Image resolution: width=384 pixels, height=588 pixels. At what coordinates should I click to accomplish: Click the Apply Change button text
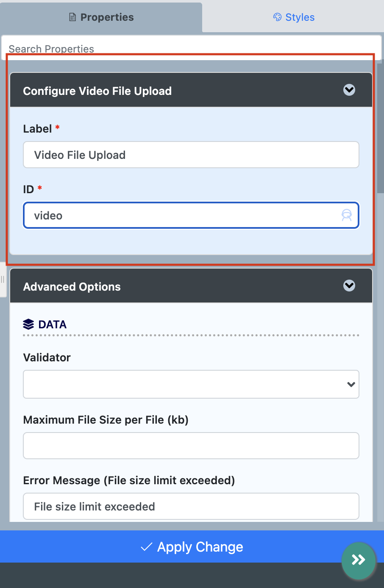coord(200,547)
